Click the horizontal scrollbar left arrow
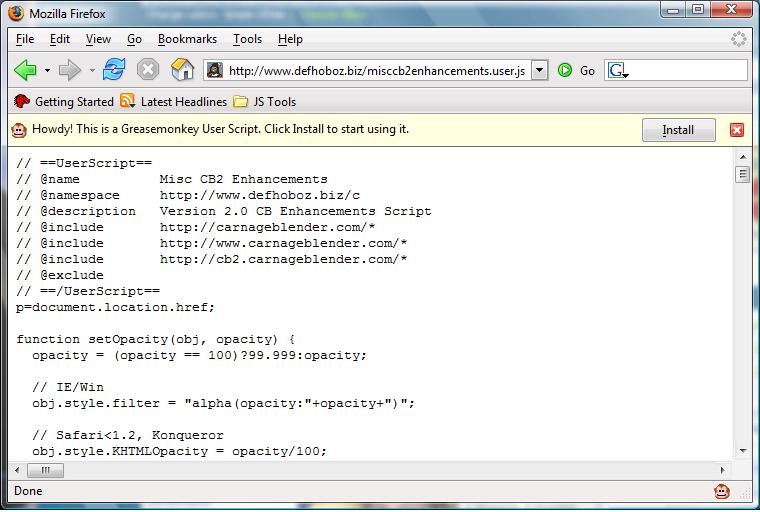 click(x=17, y=470)
